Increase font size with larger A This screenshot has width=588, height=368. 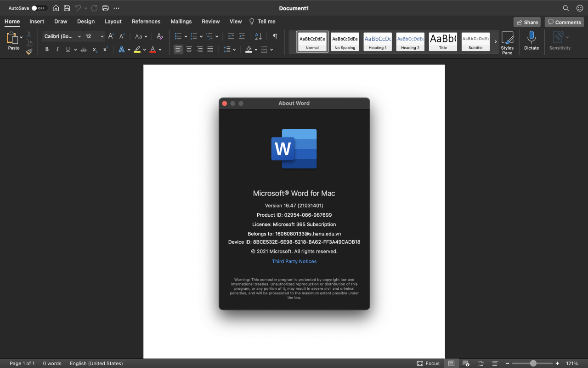[x=111, y=36]
